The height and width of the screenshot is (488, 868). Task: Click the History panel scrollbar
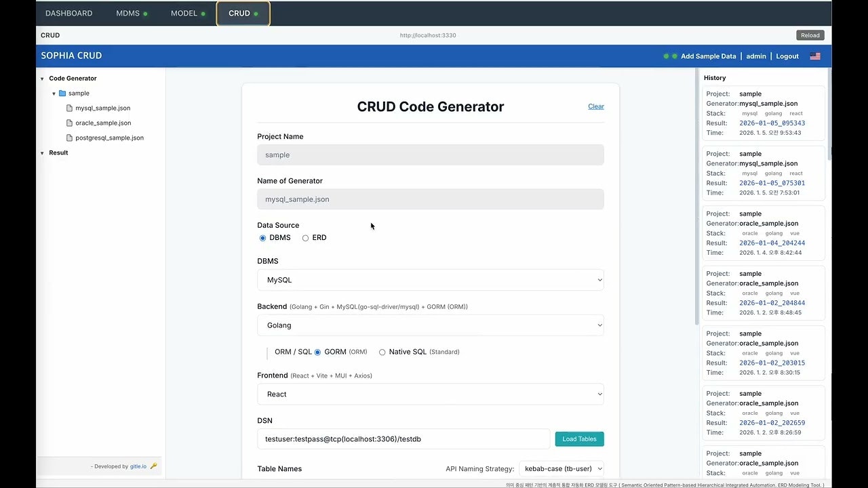click(x=829, y=115)
